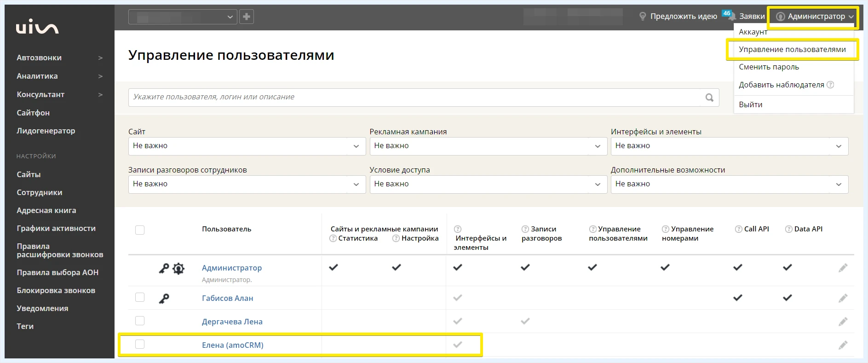Open Сотрудники settings in the sidebar
Screen dimensions: 868x363
coord(40,192)
